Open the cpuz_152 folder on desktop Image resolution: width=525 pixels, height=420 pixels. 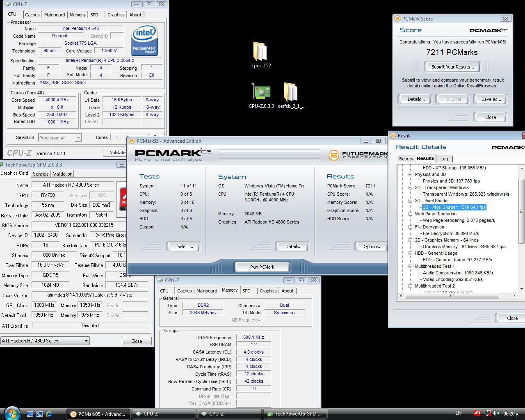tap(261, 55)
